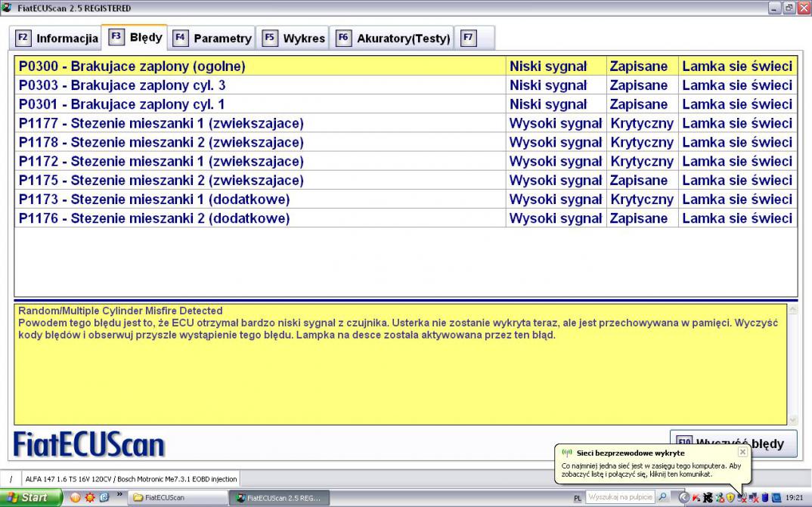812x507 pixels.
Task: Switch to the F4 Parametry tab
Action: click(212, 39)
